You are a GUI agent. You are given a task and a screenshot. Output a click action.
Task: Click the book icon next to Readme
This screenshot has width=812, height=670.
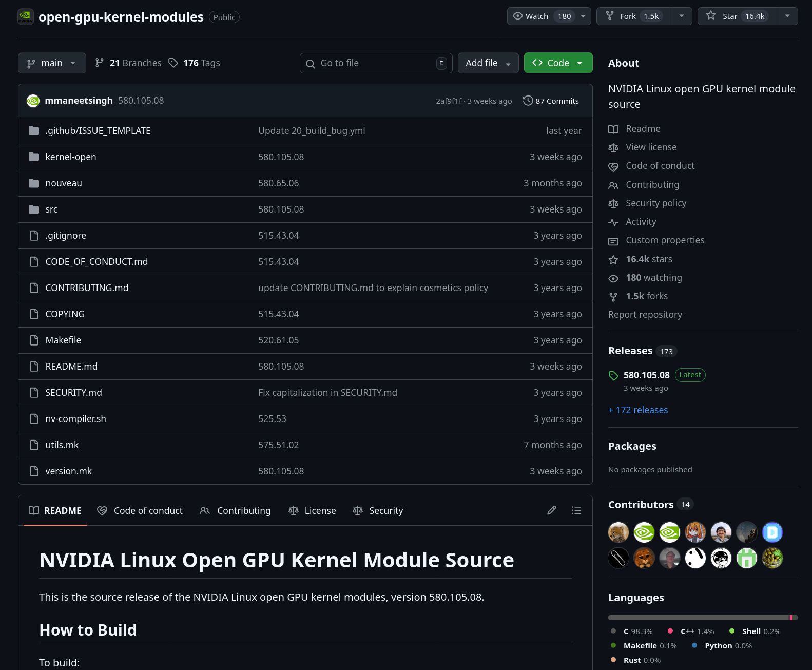coord(613,129)
